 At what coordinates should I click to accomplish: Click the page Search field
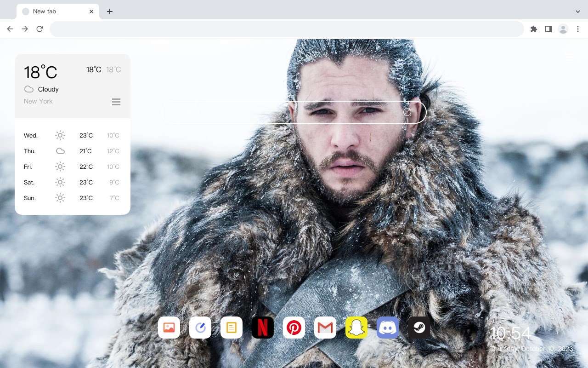point(294,112)
